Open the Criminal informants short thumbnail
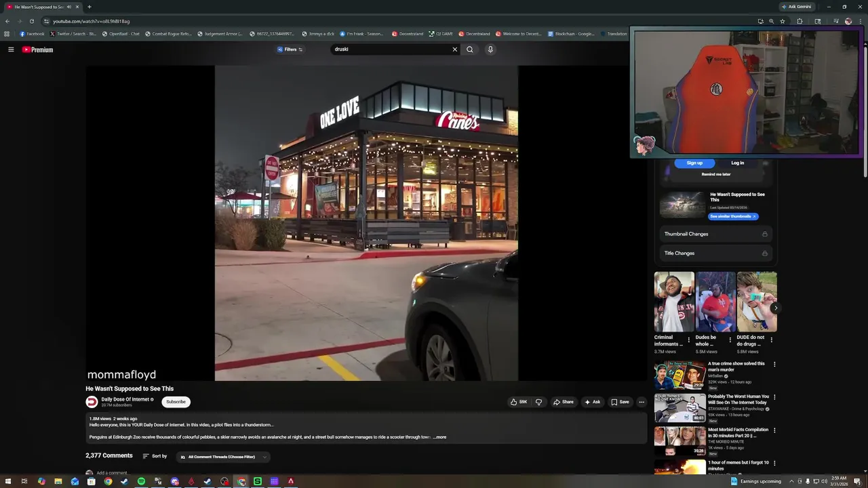The height and width of the screenshot is (488, 868). point(674,302)
